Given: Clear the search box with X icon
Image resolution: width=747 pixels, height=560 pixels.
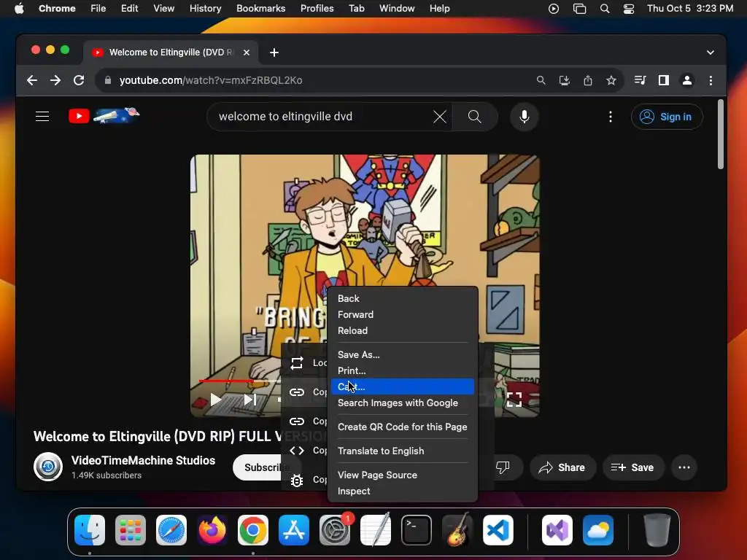Looking at the screenshot, I should 439,117.
